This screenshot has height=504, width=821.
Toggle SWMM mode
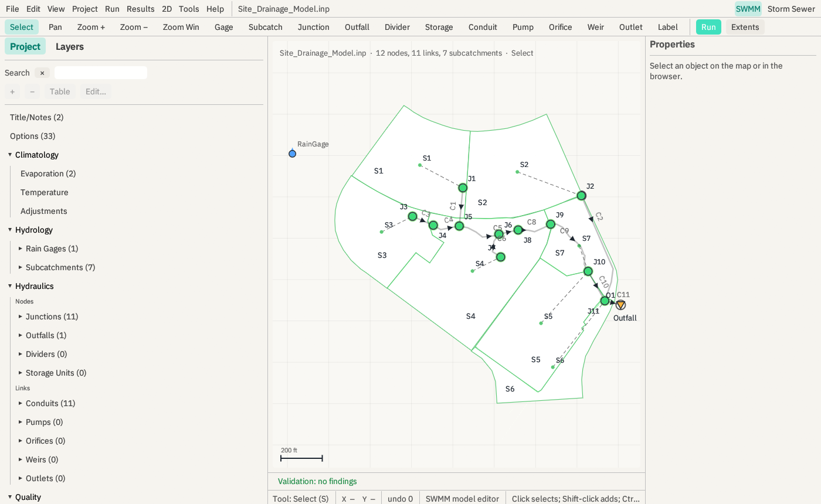[748, 9]
